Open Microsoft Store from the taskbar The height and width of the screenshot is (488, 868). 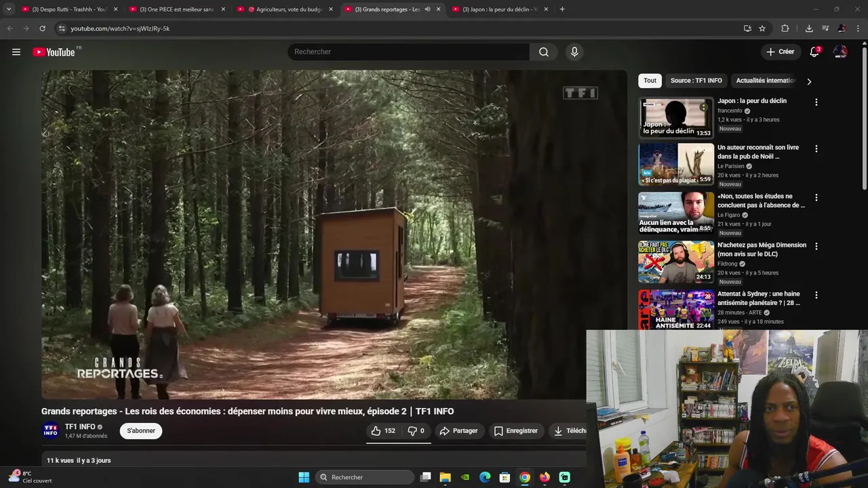click(505, 477)
